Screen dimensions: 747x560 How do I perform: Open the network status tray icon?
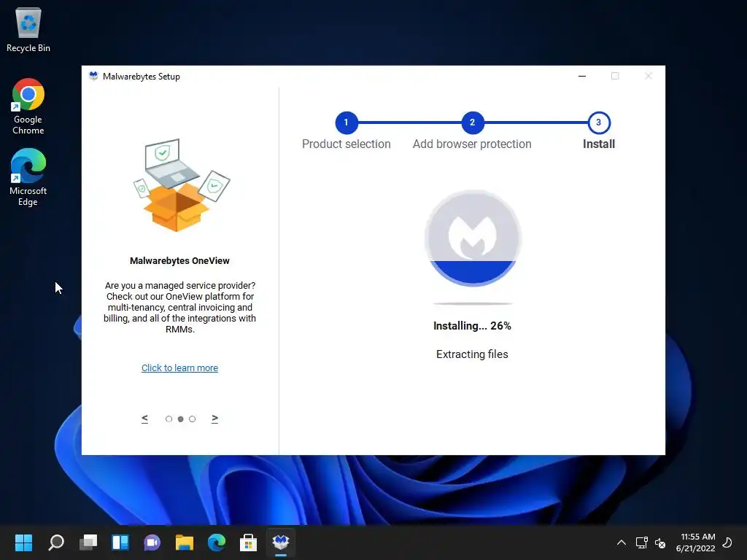click(642, 542)
